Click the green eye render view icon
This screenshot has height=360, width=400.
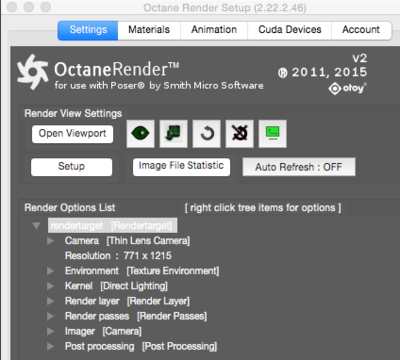tap(140, 134)
